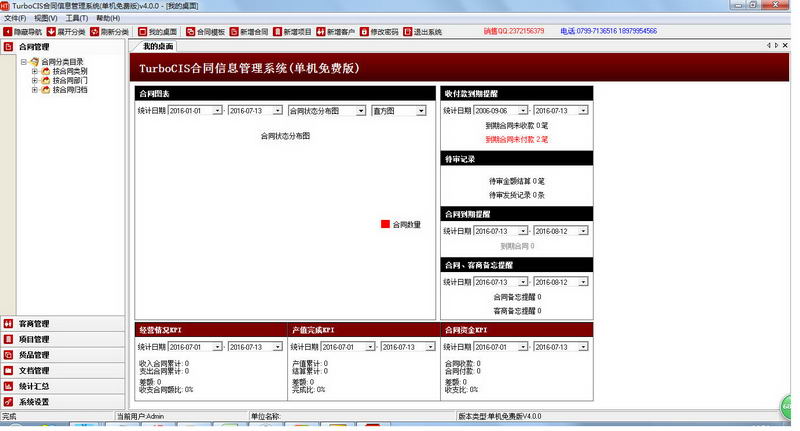Open 收付款到期提醒 start date 2006-09-06 dropdown
The width and height of the screenshot is (800, 431).
523,110
